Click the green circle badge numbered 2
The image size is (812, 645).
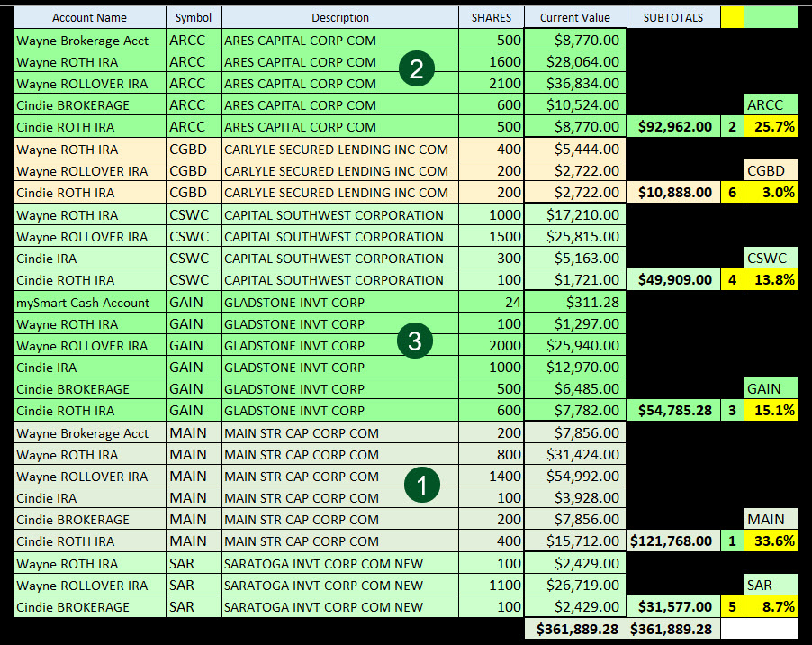tap(416, 69)
